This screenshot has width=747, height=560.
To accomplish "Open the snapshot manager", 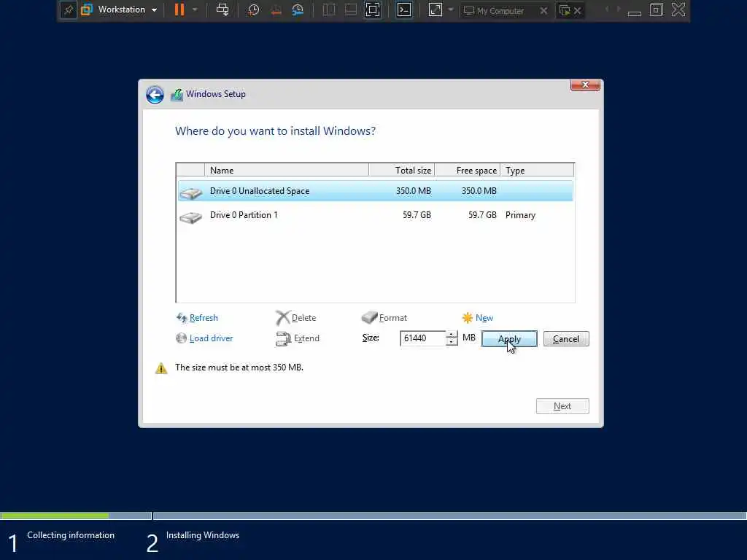I will (x=298, y=9).
